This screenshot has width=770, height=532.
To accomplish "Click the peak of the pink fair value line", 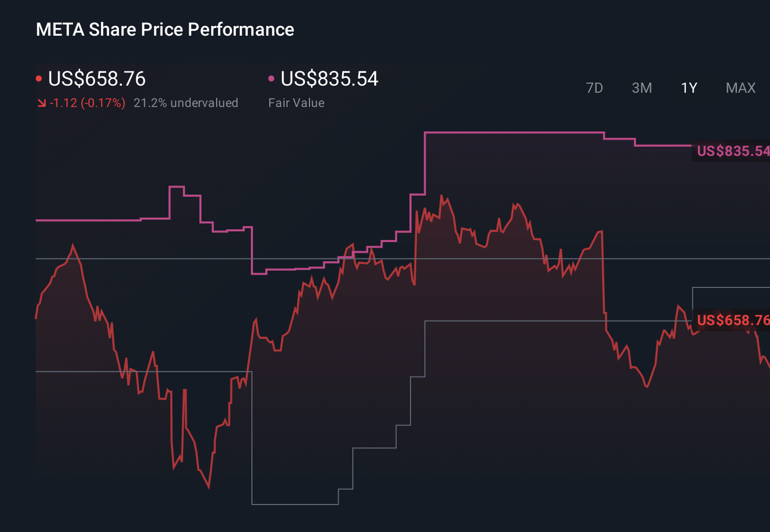I will tap(510, 131).
